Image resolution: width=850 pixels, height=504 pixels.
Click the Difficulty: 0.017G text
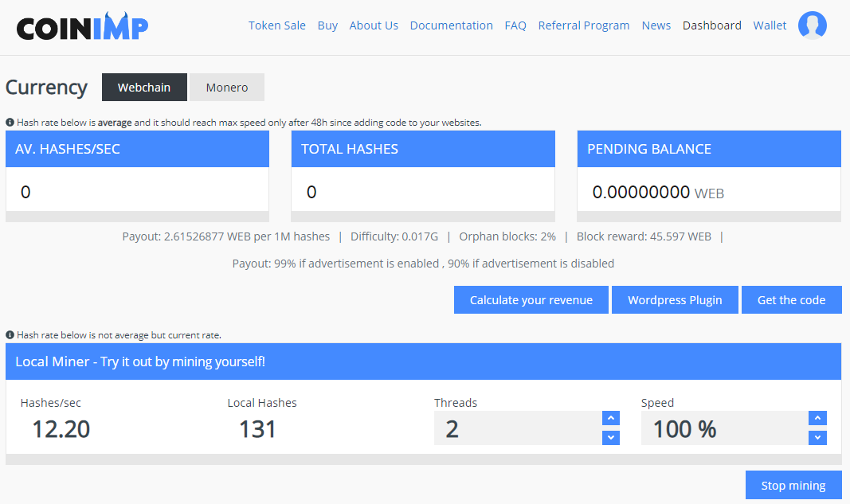(394, 236)
